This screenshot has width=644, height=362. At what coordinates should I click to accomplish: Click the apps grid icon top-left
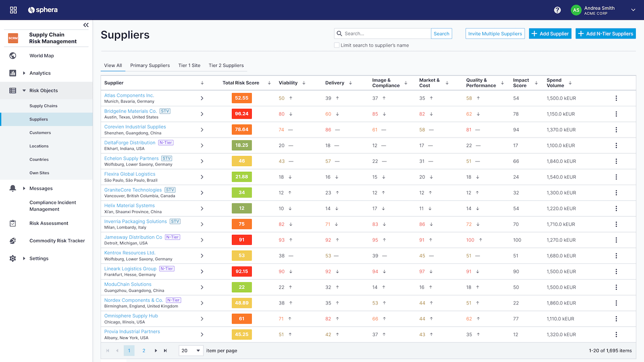click(x=13, y=10)
